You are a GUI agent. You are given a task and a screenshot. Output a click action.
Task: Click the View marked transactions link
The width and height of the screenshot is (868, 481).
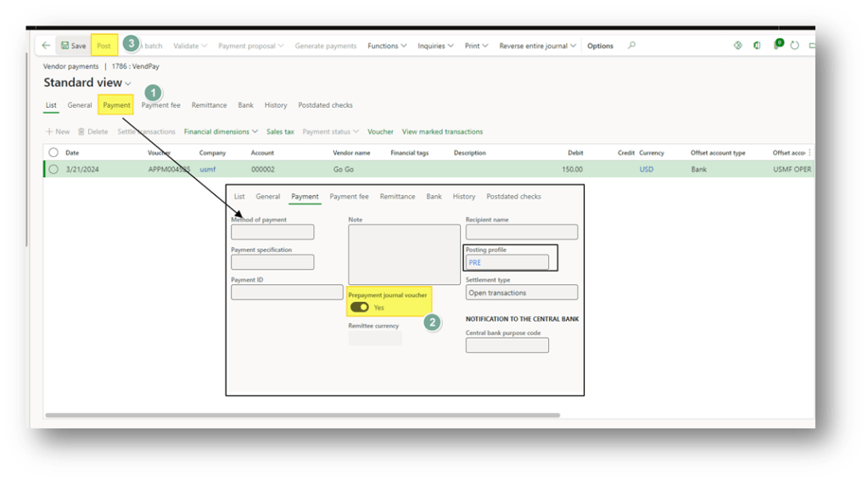442,131
